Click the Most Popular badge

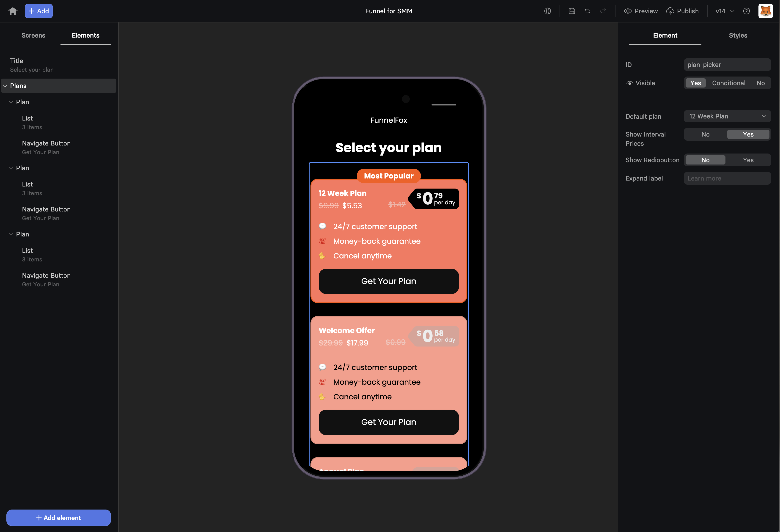[389, 176]
